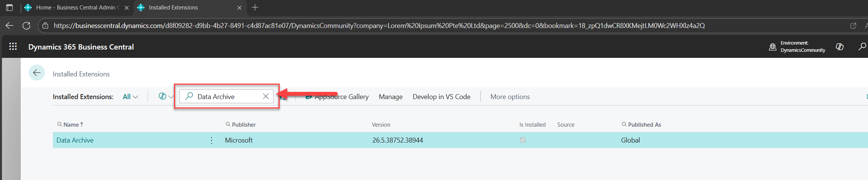868x180 pixels.
Task: View site information lock icon
Action: tap(45, 26)
